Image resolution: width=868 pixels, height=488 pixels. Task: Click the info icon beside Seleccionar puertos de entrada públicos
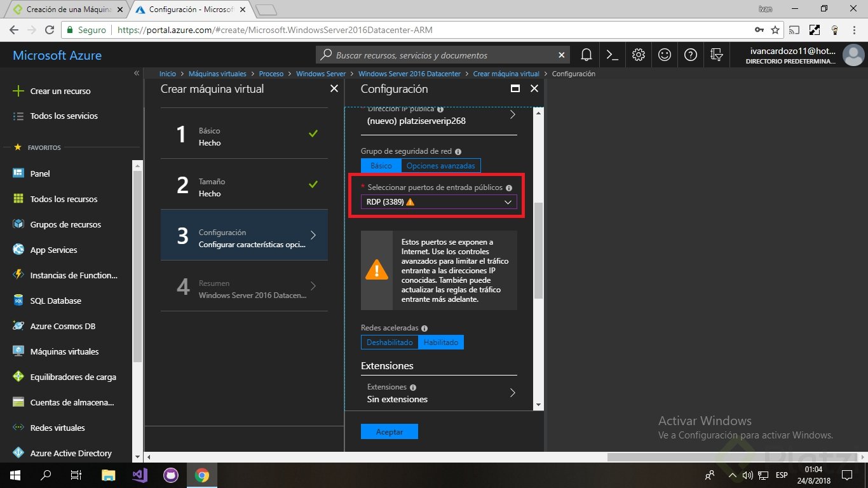pyautogui.click(x=509, y=188)
